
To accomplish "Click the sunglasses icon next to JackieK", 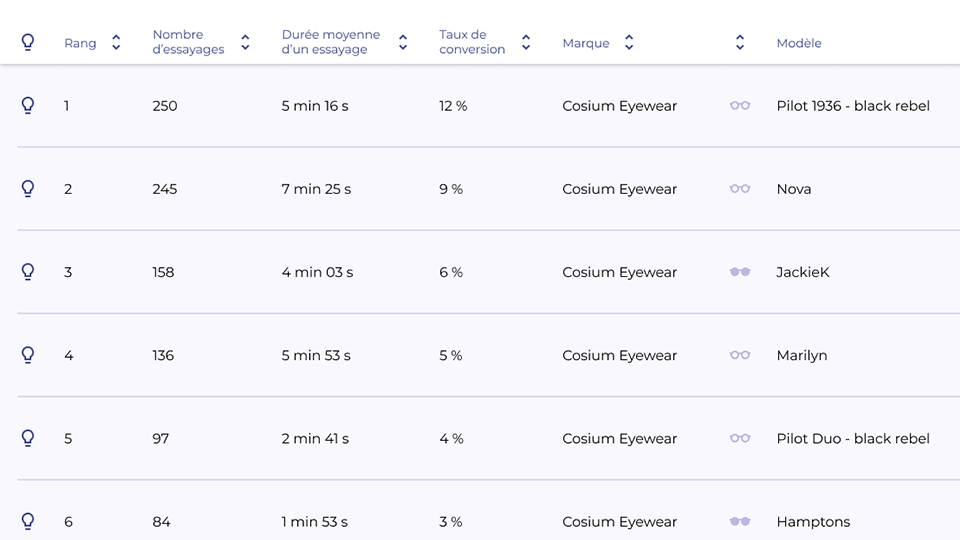I will pos(740,272).
